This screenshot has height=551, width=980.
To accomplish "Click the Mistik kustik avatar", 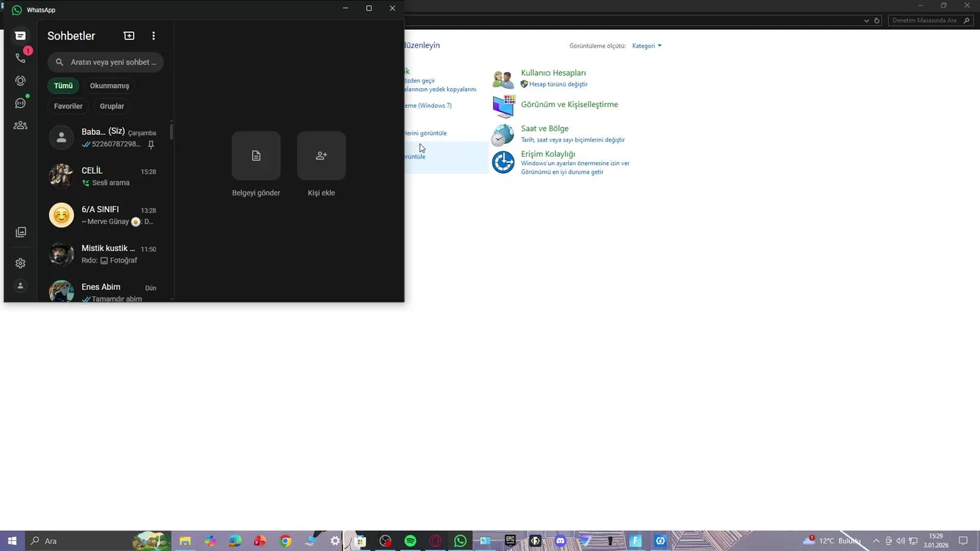I will tap(61, 254).
